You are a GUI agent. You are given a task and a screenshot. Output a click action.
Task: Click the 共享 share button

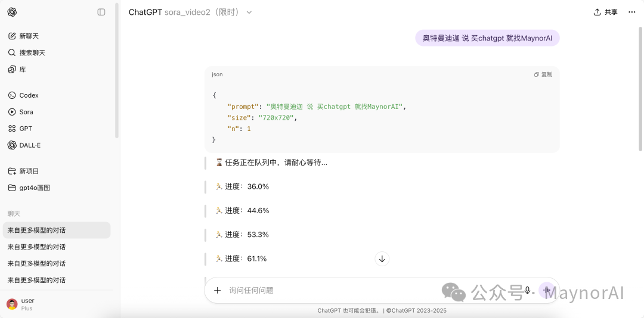(x=605, y=13)
